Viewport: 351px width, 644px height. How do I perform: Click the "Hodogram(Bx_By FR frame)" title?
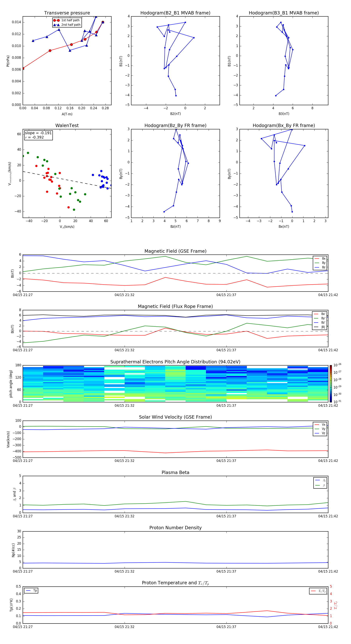[x=284, y=125]
